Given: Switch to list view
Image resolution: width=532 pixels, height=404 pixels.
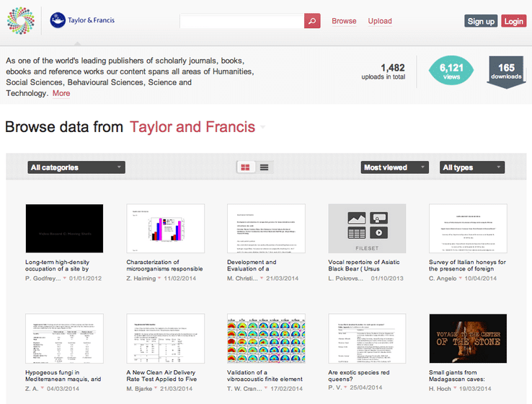Looking at the screenshot, I should [264, 167].
